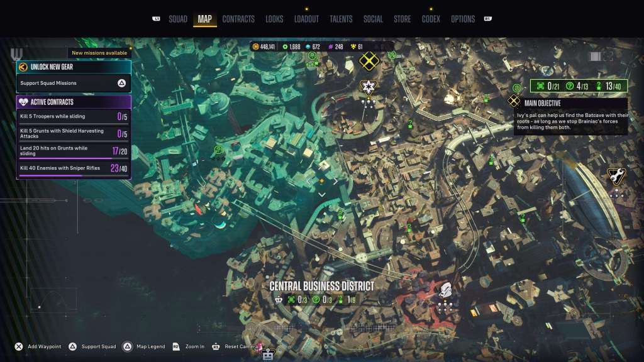Go to the OPTIONS tab
Viewport: 644px width, 362px height.
[463, 19]
